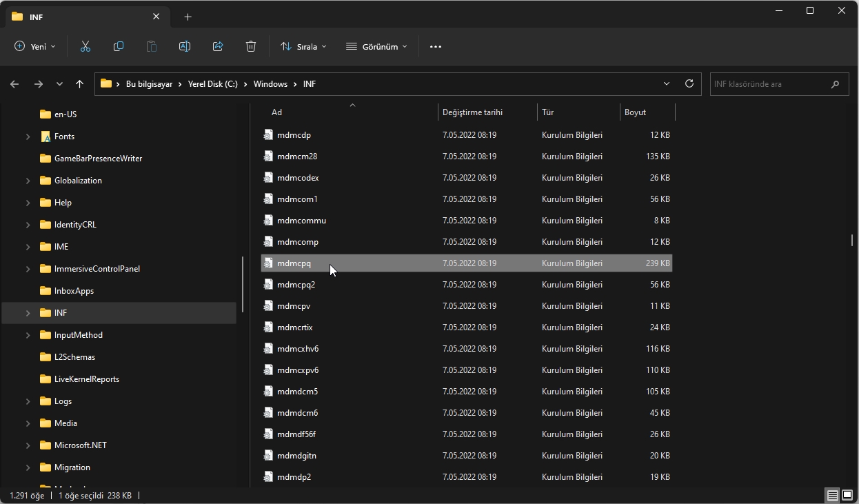Viewport: 859px width, 504px height.
Task: Click the Cut scissors icon in toolbar
Action: [x=85, y=46]
